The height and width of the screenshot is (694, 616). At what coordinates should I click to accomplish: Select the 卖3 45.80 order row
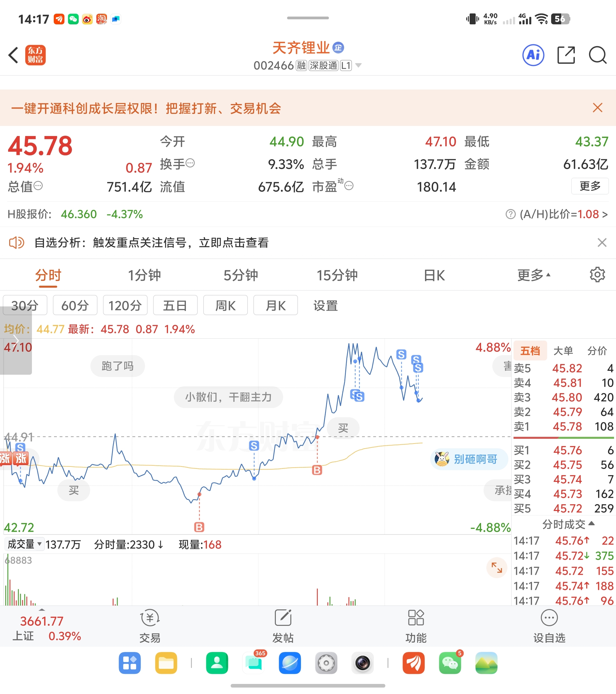click(563, 397)
